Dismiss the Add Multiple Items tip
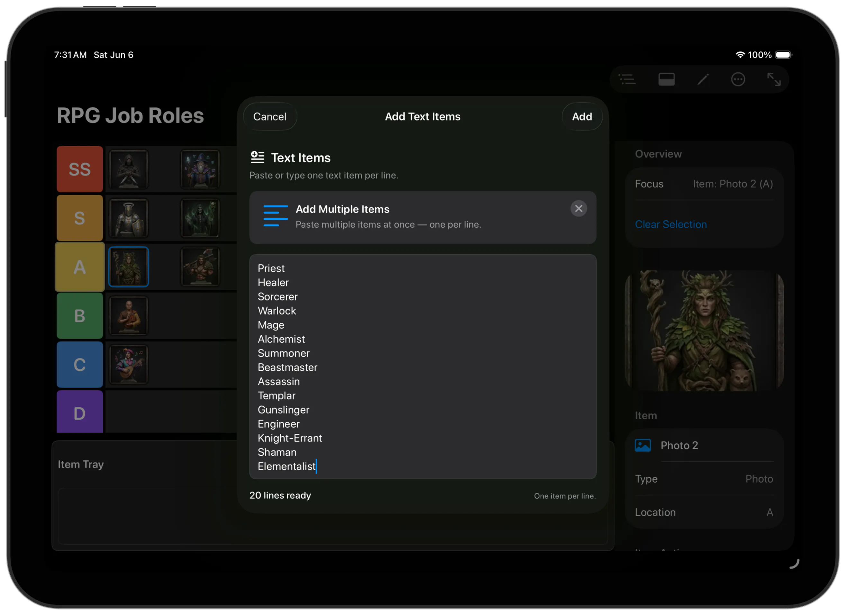 [579, 209]
